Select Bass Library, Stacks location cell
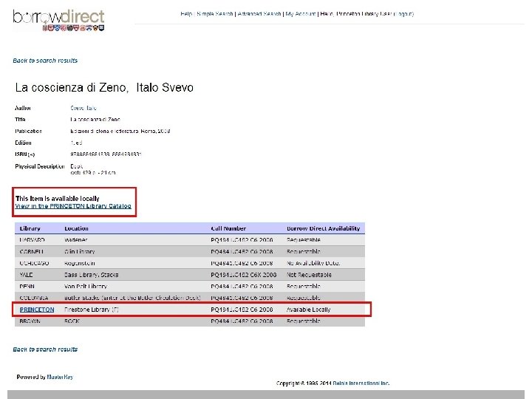Screen dimensions: 532x399 click(92, 275)
